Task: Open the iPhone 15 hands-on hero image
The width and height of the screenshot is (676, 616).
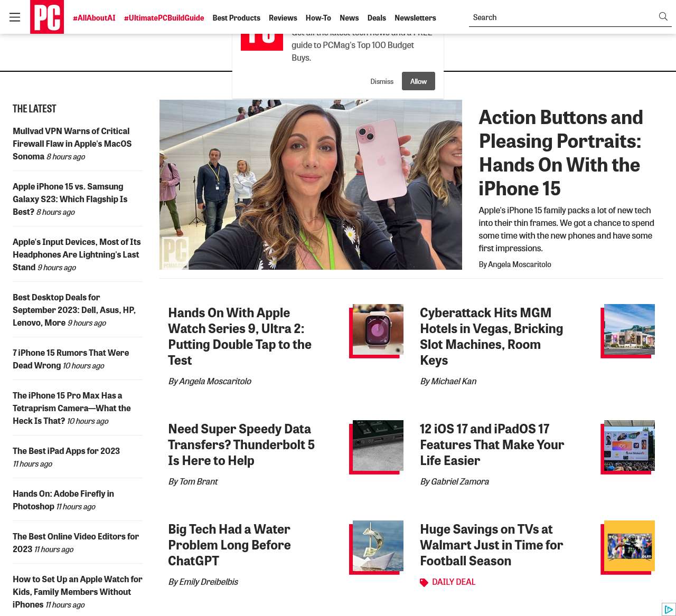Action: pyautogui.click(x=311, y=185)
